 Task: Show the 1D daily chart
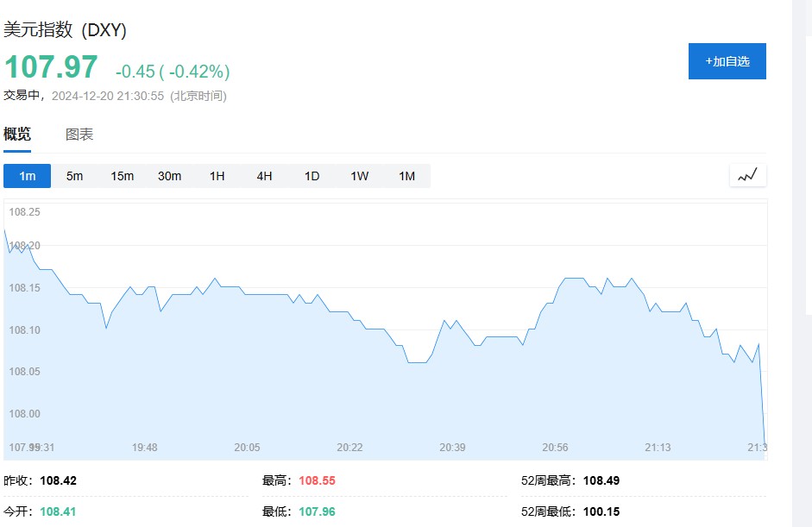tap(312, 176)
